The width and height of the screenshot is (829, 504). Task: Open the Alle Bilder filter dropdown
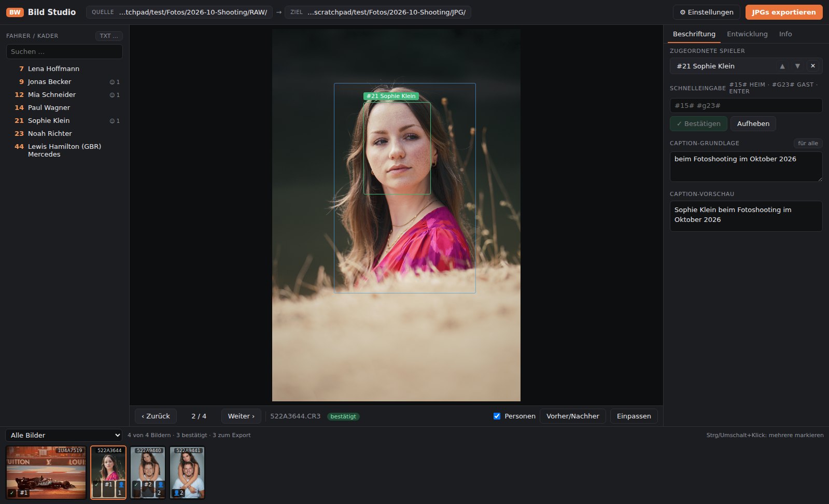click(64, 435)
